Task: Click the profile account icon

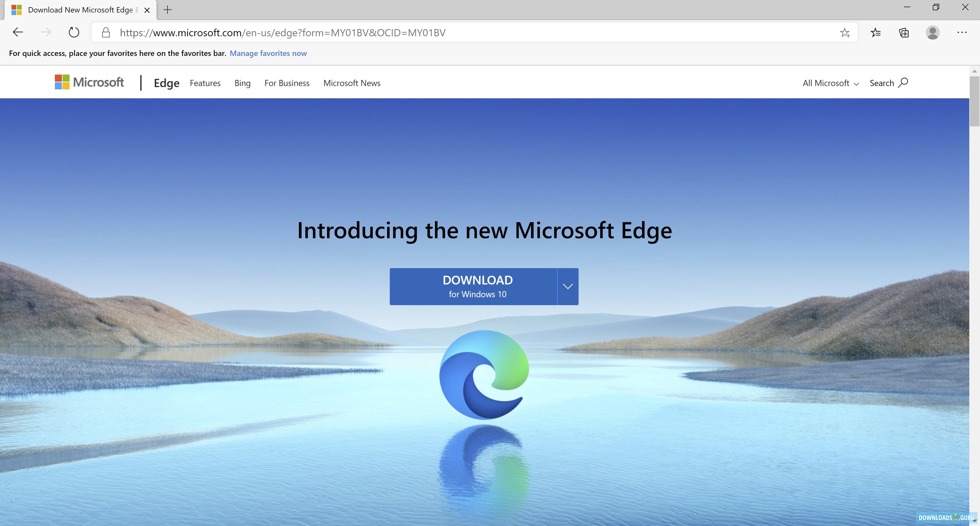Action: (x=935, y=32)
